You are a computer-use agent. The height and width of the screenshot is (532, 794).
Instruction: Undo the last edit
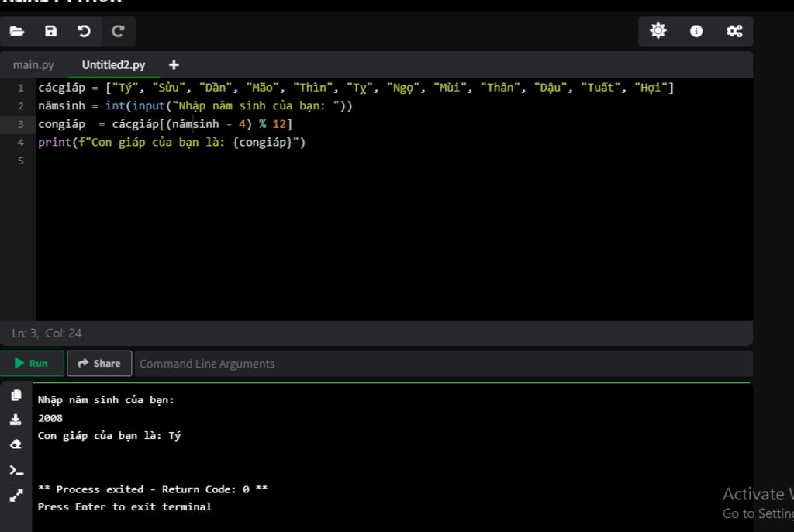coord(84,31)
